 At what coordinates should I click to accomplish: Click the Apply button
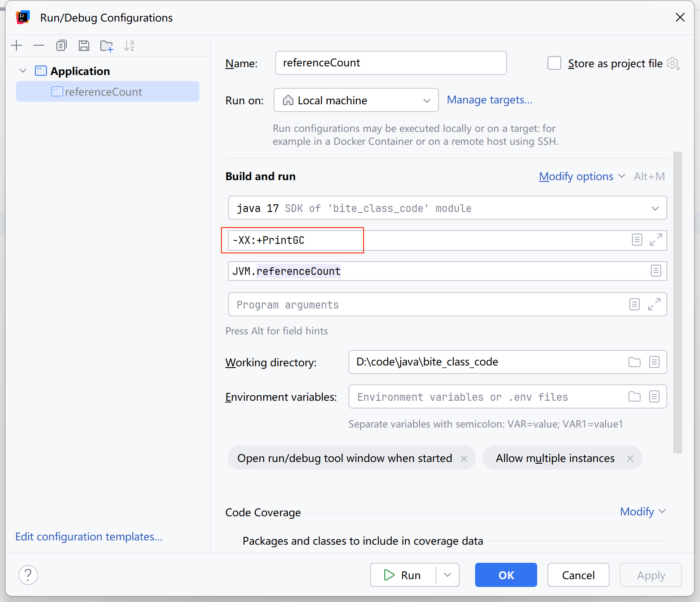click(651, 575)
